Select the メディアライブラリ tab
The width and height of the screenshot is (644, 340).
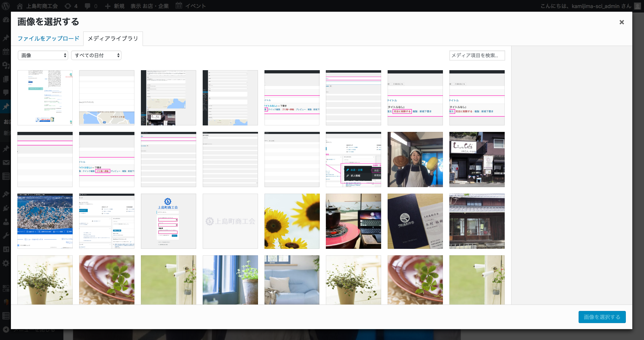(x=113, y=39)
